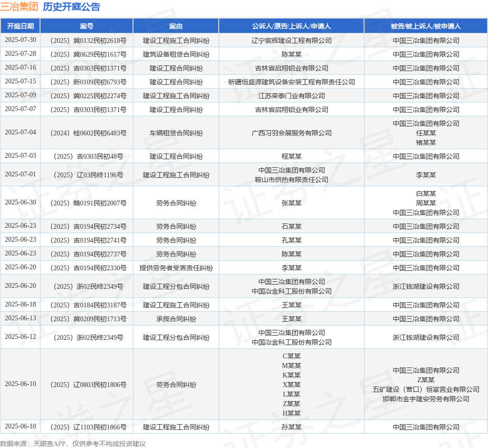Click case number (2025)吉0194民初2741号
488x448 pixels.
point(88,240)
